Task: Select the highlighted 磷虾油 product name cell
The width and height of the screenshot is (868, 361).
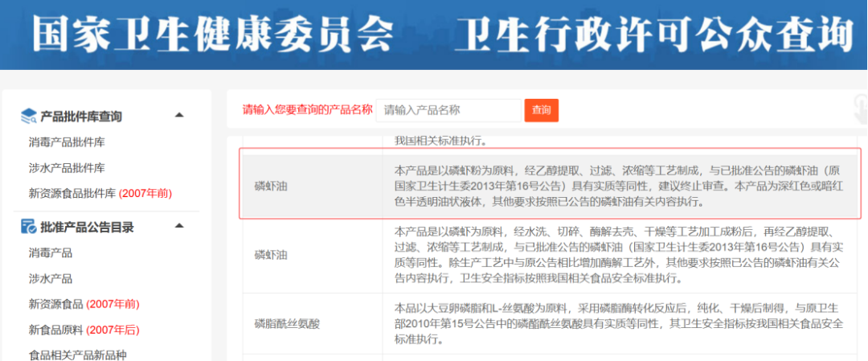Action: [271, 184]
